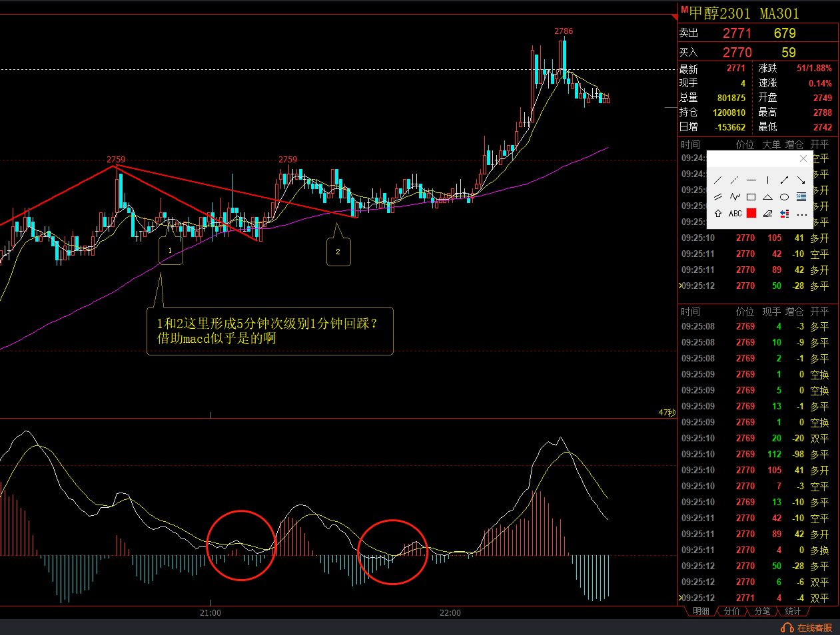
Task: Open the red drawing color swatch
Action: (751, 214)
